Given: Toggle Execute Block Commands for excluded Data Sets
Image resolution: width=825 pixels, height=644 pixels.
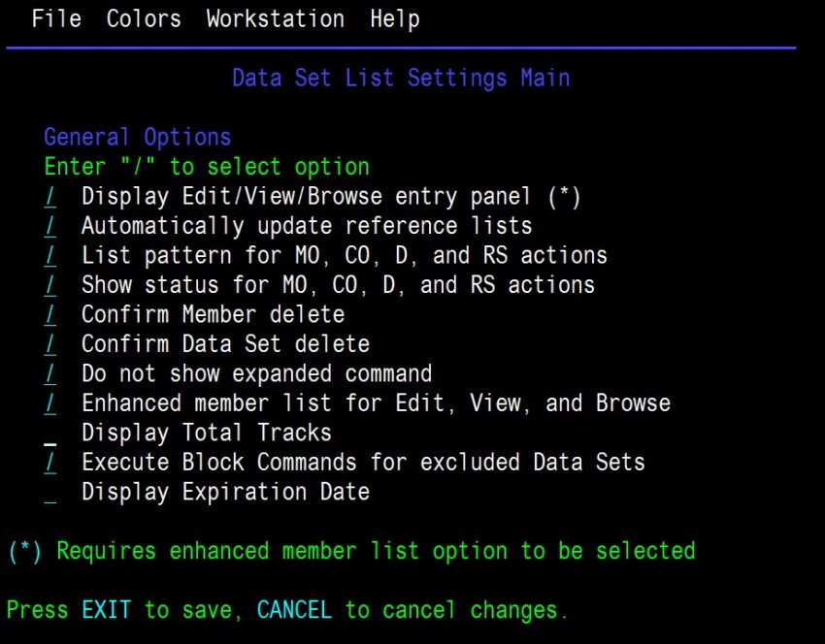Looking at the screenshot, I should 50,463.
